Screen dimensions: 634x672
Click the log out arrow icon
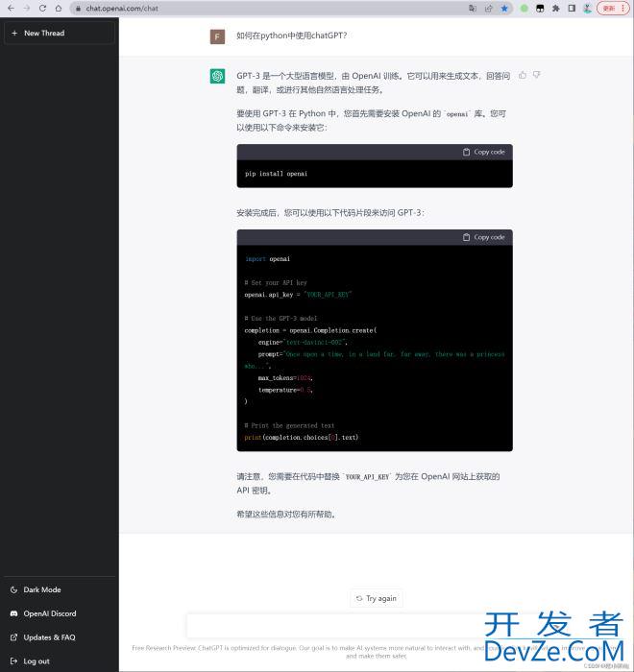point(14,661)
